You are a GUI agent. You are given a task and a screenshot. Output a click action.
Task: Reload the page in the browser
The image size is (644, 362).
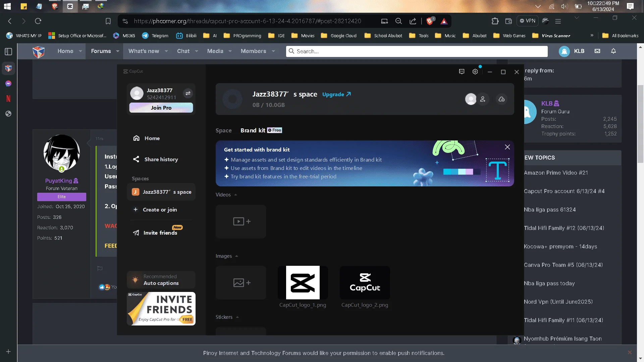38,21
